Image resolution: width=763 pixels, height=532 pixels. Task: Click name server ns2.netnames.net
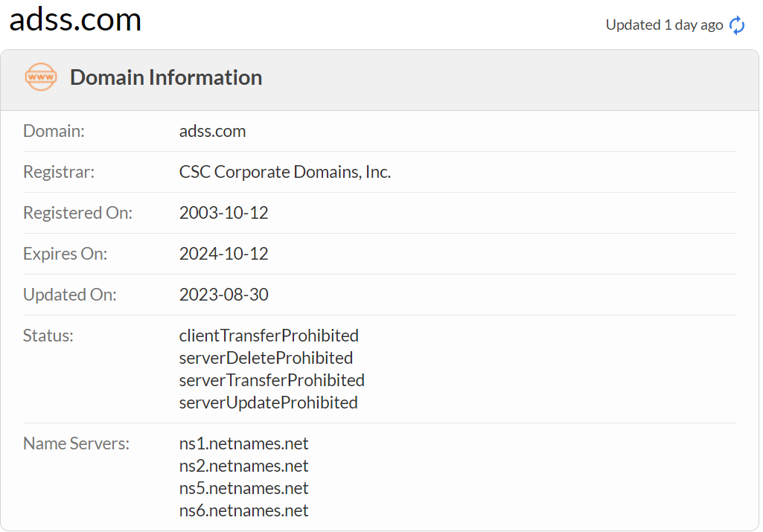[x=243, y=467]
